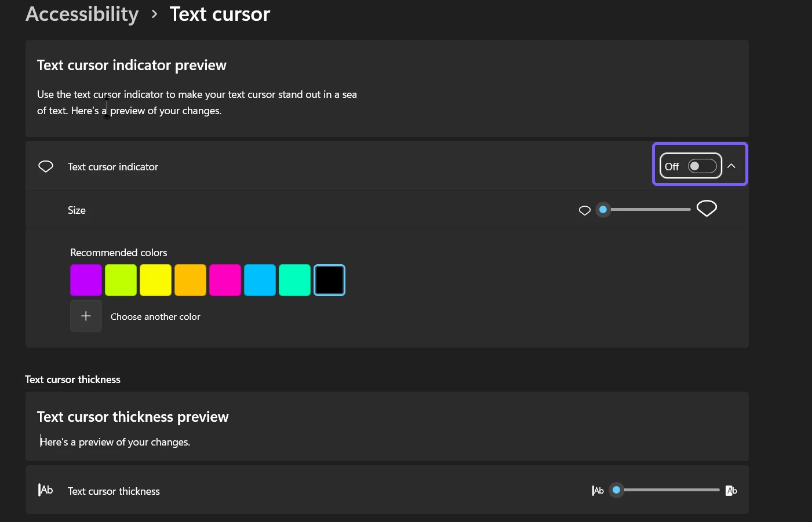
Task: Click the Text cursor page title
Action: (220, 14)
